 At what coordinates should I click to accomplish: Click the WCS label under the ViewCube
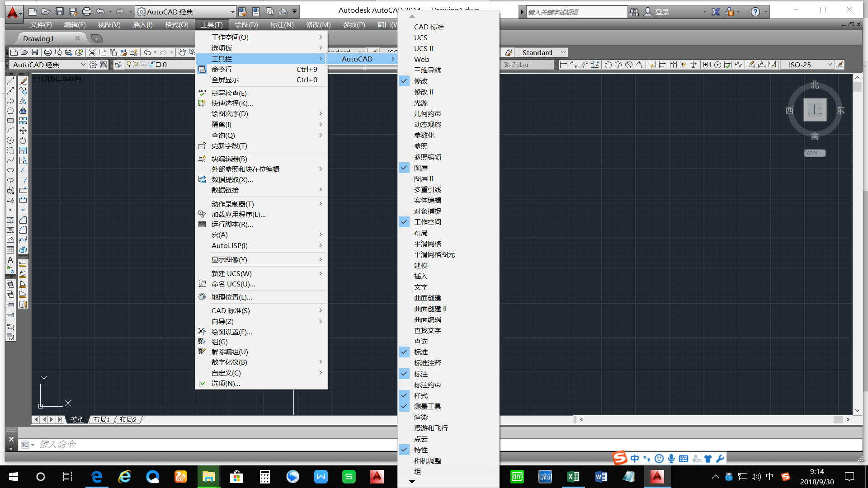(815, 153)
